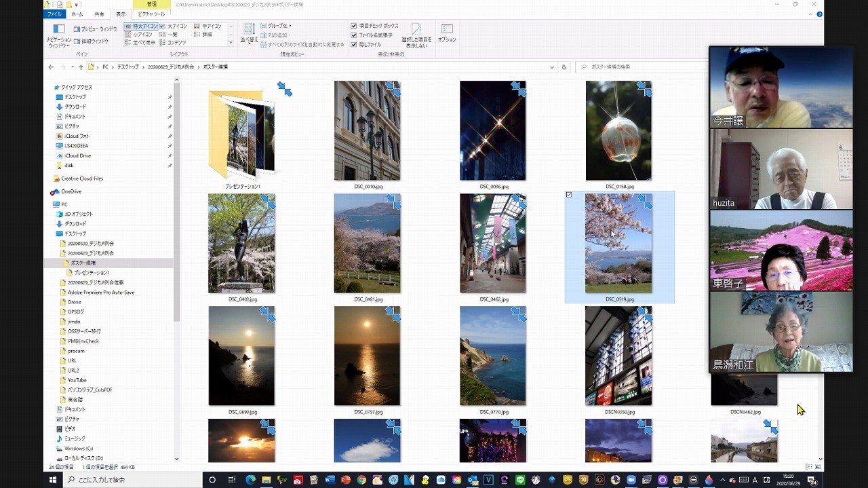Click the up-one-level navigation arrow
Screen dimensions: 868x488
pyautogui.click(x=81, y=67)
